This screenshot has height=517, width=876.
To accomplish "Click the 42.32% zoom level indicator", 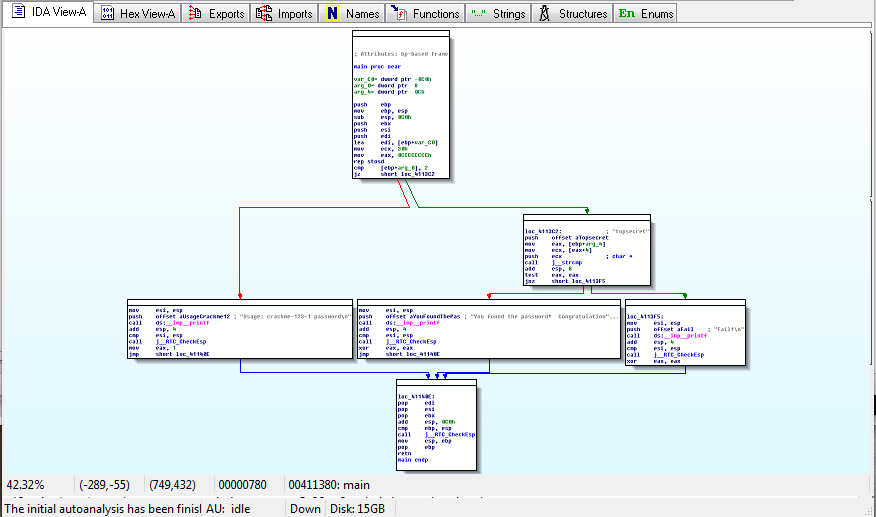I will (x=25, y=485).
